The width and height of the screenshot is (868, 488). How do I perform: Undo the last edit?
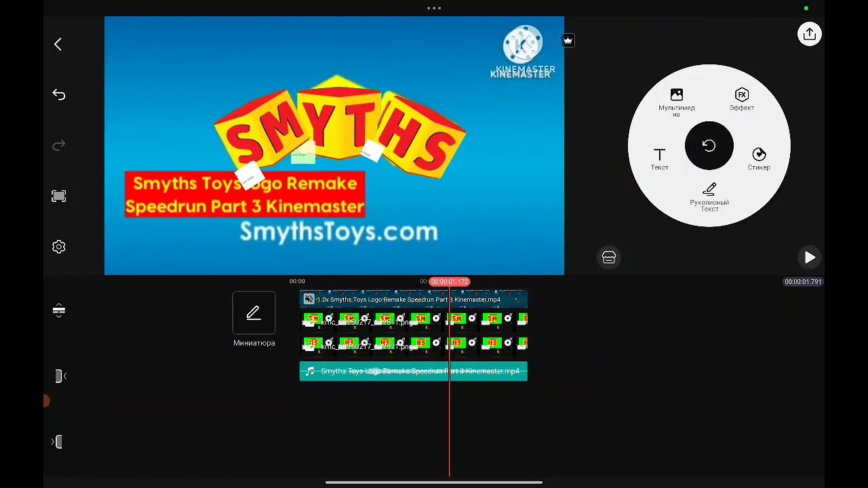pos(59,95)
